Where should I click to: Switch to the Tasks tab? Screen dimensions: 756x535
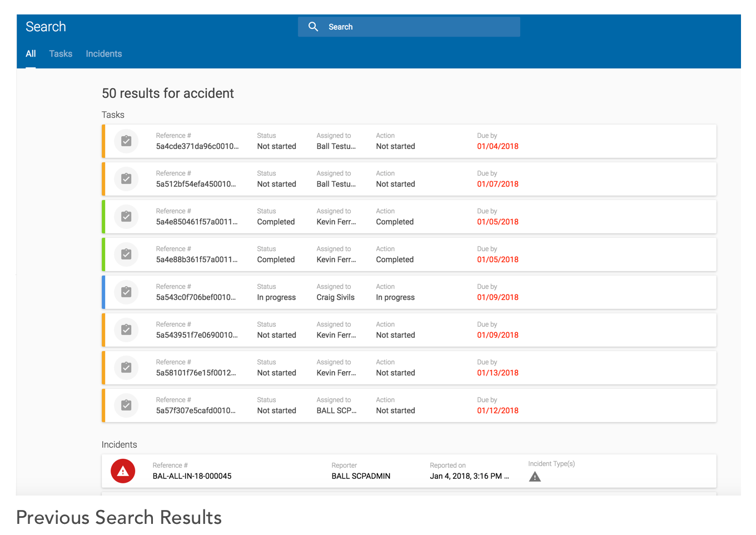pos(61,54)
